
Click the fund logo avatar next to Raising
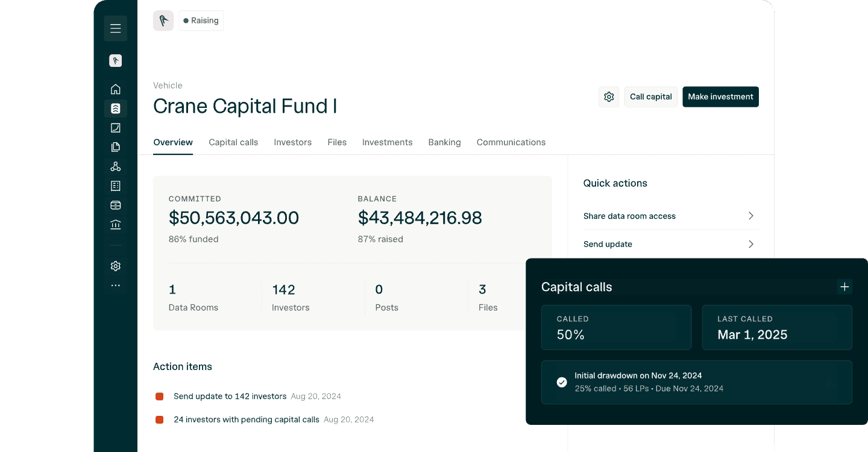pos(163,20)
